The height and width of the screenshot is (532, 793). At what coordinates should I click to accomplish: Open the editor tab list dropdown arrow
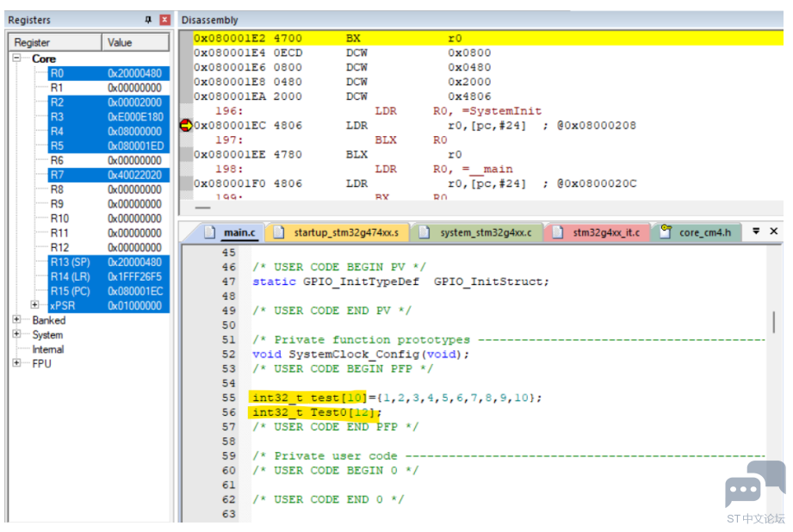pos(756,231)
